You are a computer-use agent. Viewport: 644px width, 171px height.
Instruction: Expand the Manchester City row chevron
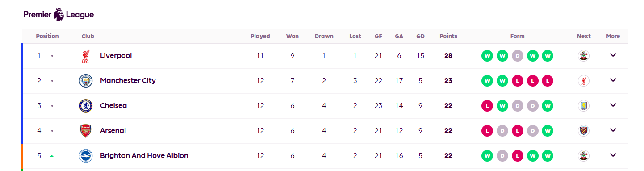click(x=613, y=80)
